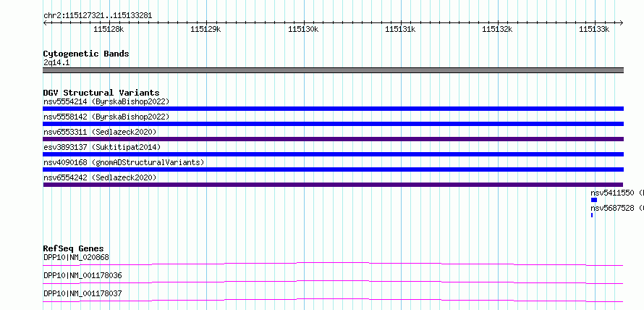Click the magenta intron line of NM_001178037

pyautogui.click(x=333, y=300)
